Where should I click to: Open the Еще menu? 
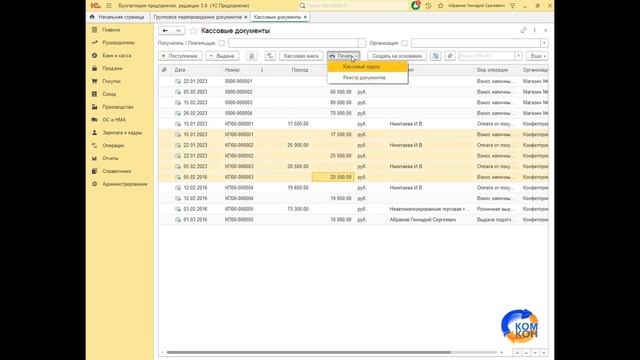(537, 56)
